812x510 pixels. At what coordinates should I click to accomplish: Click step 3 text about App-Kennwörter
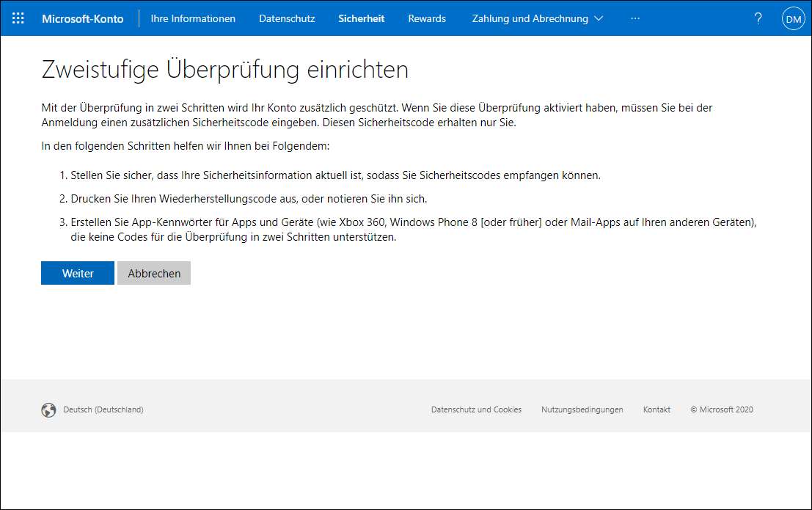click(x=414, y=230)
